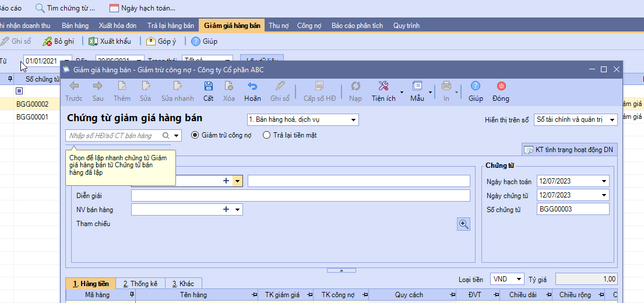Viewport: 644px width, 303px height.
Task: Click the Giúp help icon in dialog
Action: 476,86
